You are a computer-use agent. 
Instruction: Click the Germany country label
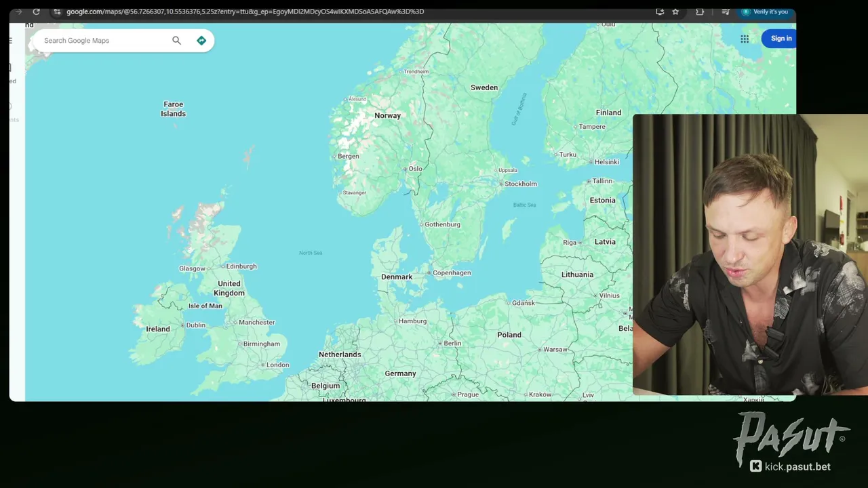400,373
